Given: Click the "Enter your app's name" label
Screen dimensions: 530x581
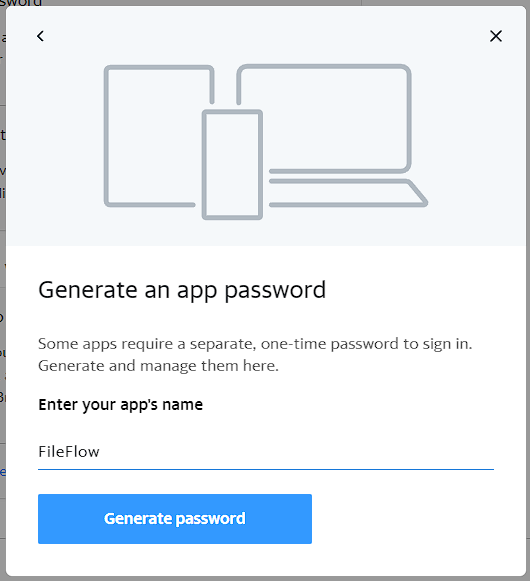Looking at the screenshot, I should coord(120,405).
